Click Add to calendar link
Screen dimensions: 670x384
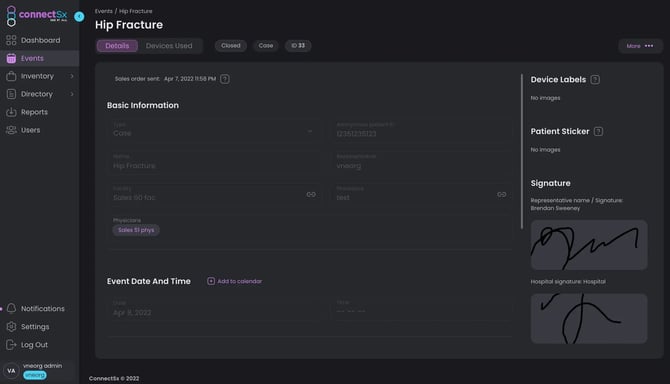click(235, 281)
